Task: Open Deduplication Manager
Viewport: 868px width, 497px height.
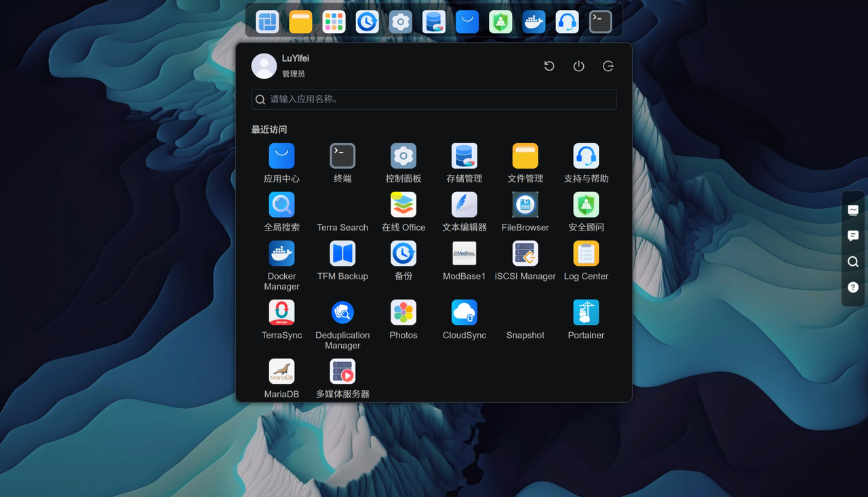Action: [342, 313]
